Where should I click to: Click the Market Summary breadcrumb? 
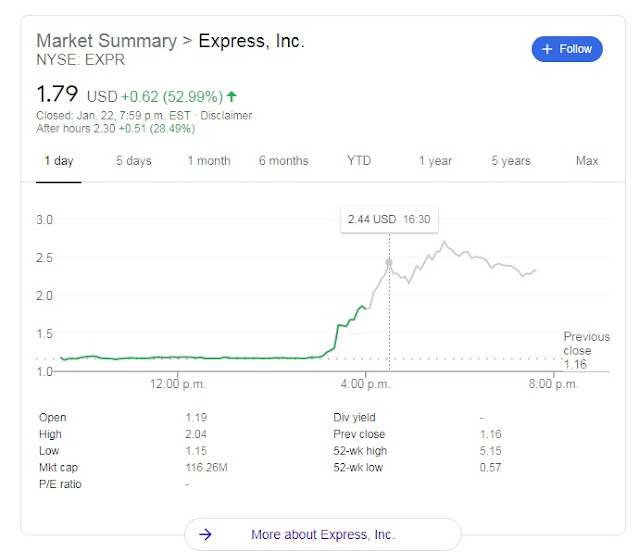104,42
